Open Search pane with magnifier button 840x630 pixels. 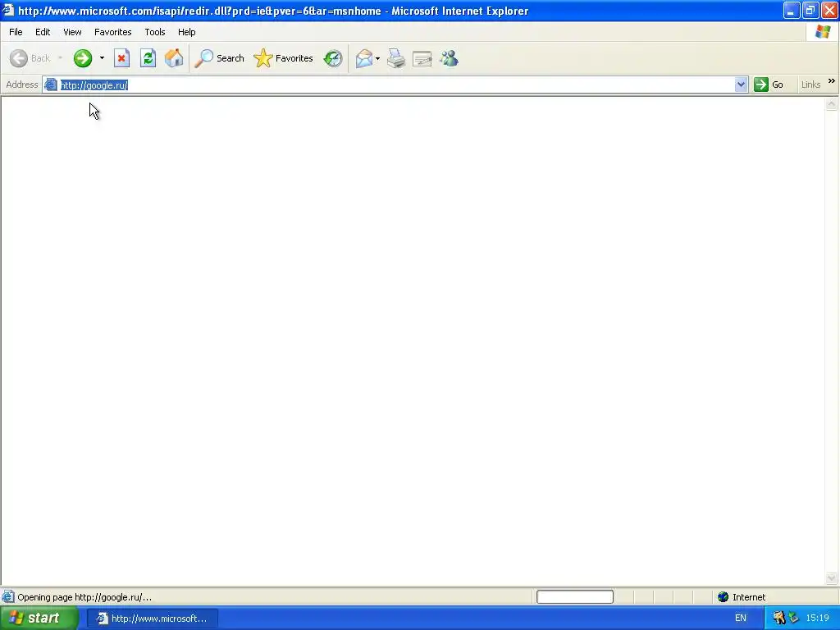[219, 58]
